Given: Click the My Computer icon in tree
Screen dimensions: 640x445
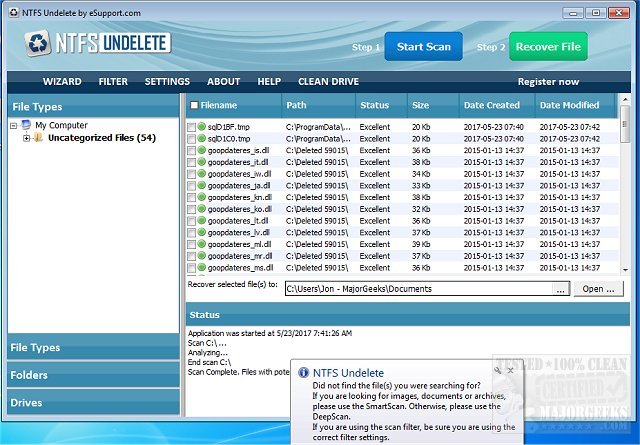Looking at the screenshot, I should point(26,125).
